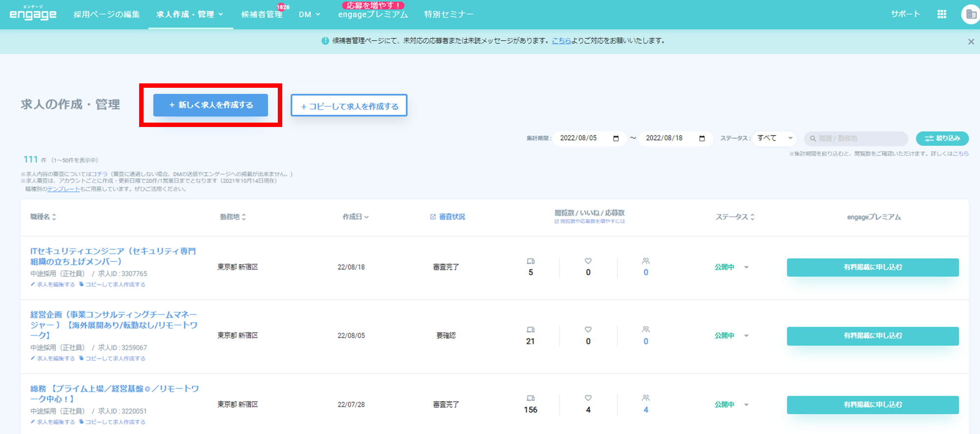Click applicant count 4 in 総務 row
Image resolution: width=980 pixels, height=434 pixels.
pos(646,410)
